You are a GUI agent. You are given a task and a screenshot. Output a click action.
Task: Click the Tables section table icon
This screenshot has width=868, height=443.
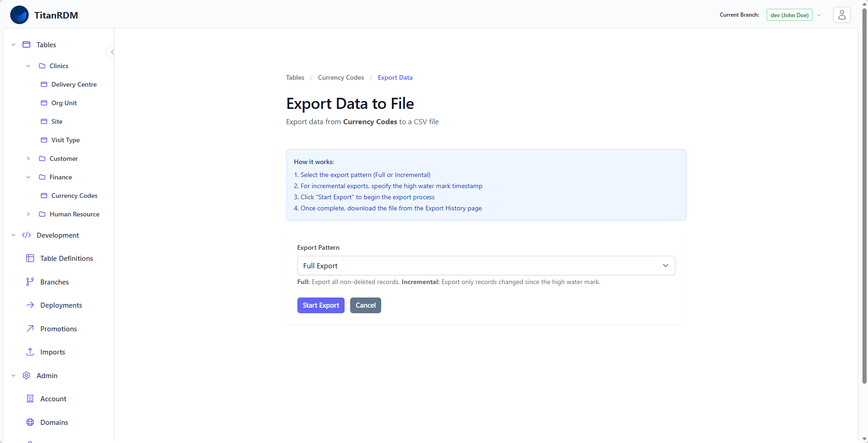point(26,44)
